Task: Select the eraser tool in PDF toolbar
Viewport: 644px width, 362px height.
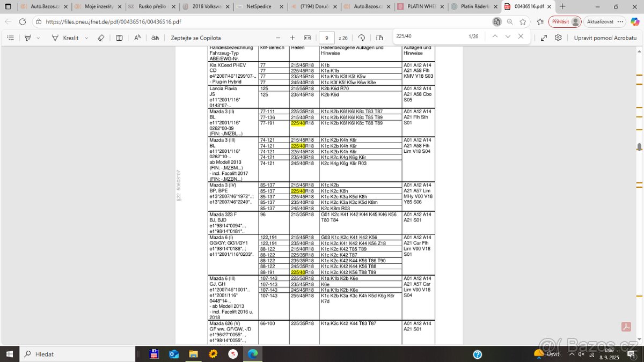Action: (x=101, y=38)
